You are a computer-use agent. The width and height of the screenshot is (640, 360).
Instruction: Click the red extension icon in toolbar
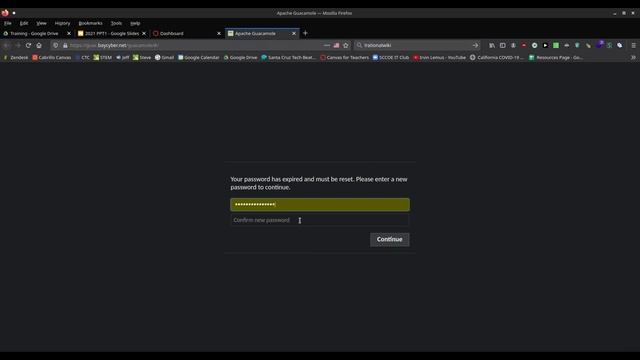point(524,45)
